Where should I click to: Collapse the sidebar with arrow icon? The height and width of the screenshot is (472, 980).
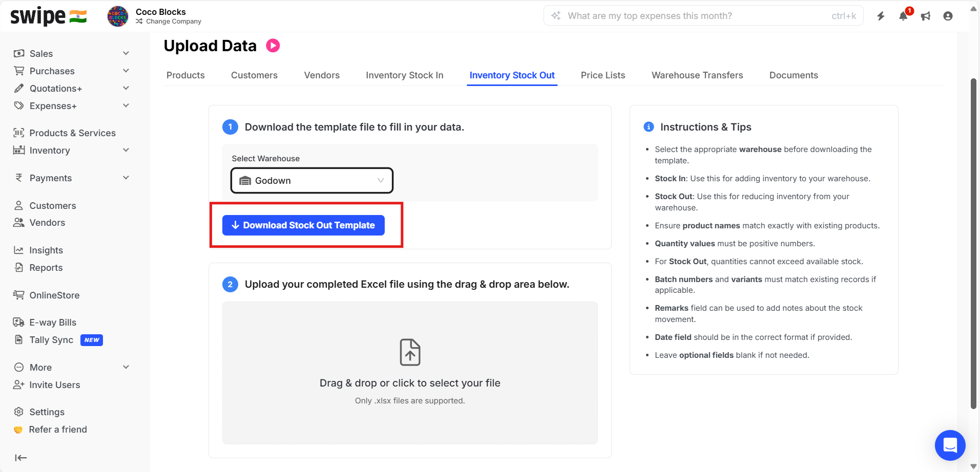(21, 458)
